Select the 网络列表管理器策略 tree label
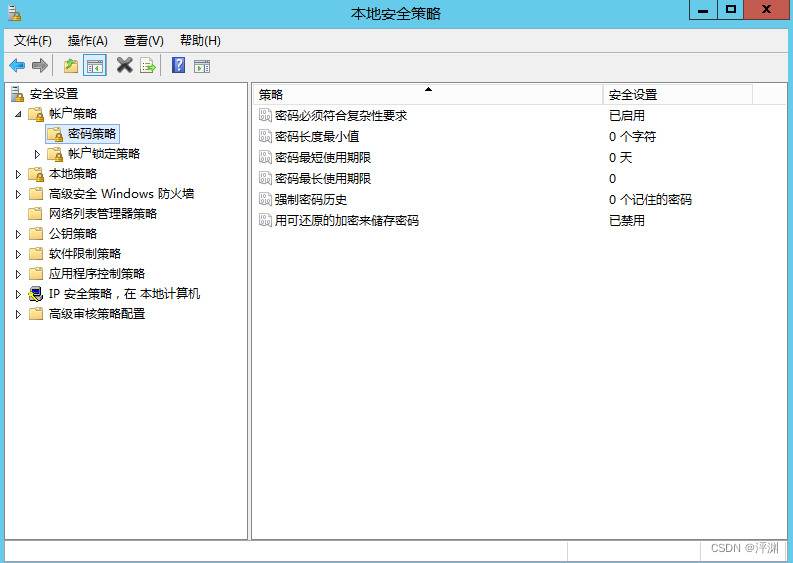793x563 pixels. (103, 214)
